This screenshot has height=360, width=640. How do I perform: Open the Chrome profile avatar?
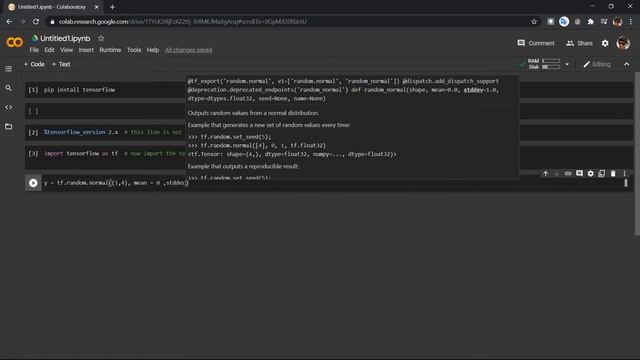click(x=617, y=22)
